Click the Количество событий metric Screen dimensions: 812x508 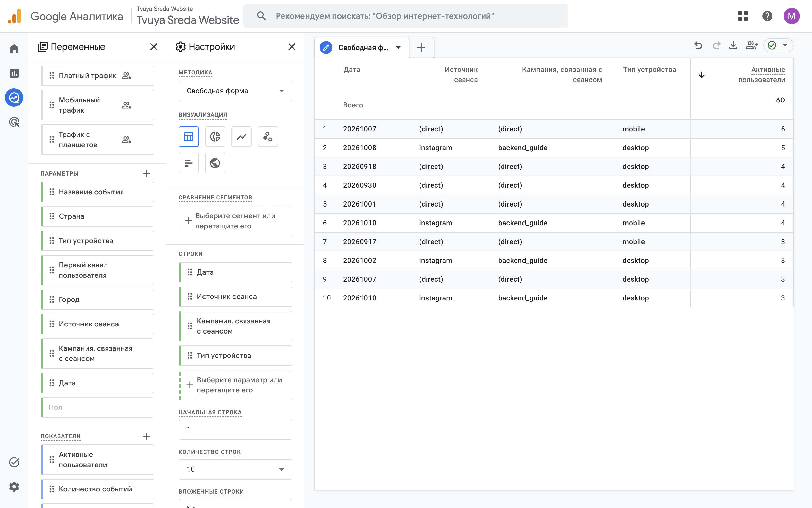[x=97, y=489]
